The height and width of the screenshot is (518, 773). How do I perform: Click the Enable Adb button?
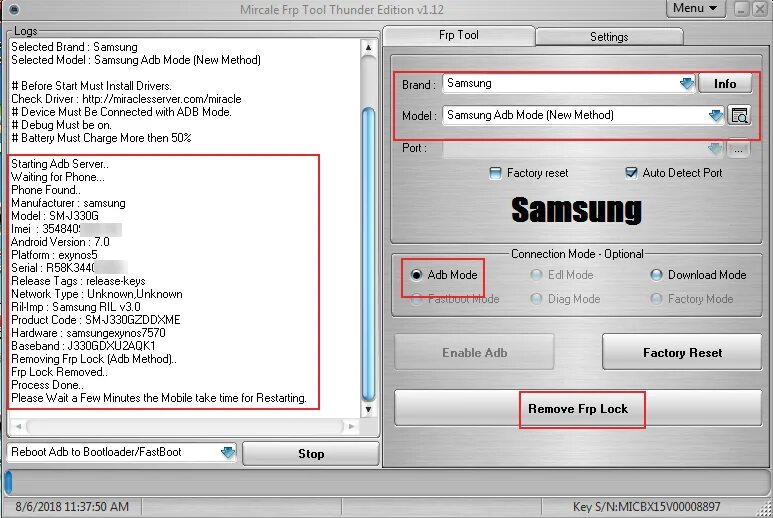click(x=474, y=352)
